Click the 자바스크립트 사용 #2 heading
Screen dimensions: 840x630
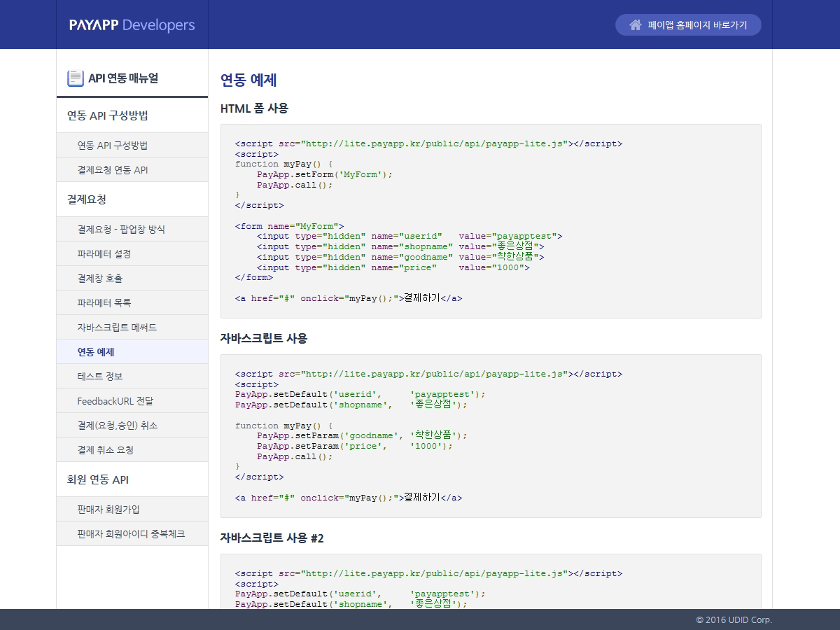[272, 538]
